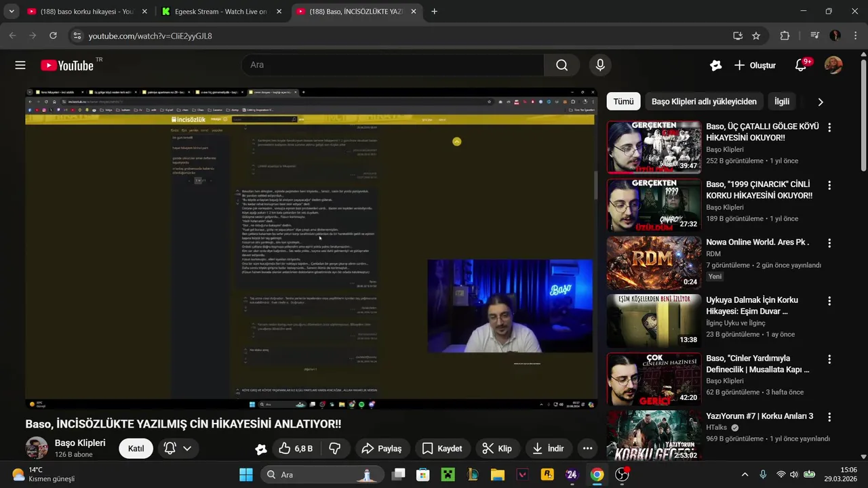Reload the page
Screen dimensions: 868x488
[x=54, y=36]
